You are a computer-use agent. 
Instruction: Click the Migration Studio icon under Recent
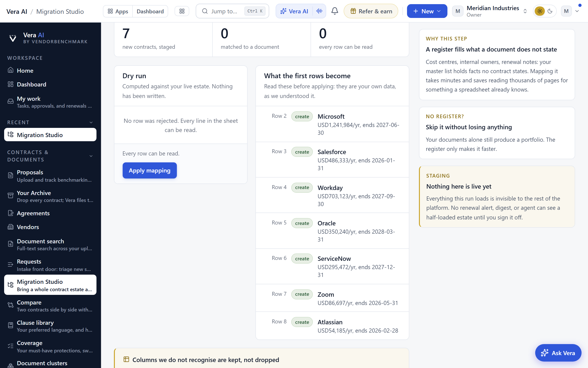click(x=10, y=135)
